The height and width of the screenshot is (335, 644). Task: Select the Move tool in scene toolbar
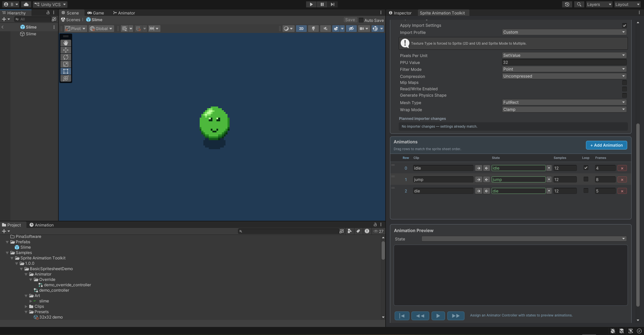[x=66, y=50]
